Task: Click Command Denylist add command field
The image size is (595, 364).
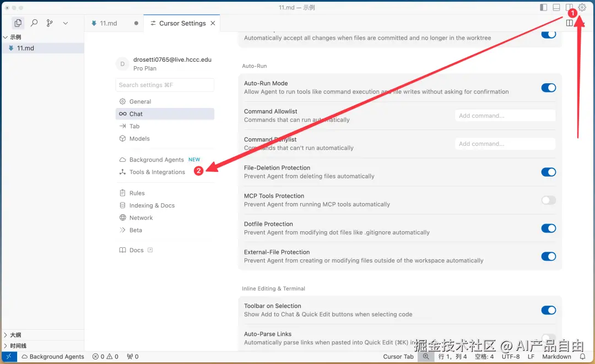Action: (x=505, y=144)
